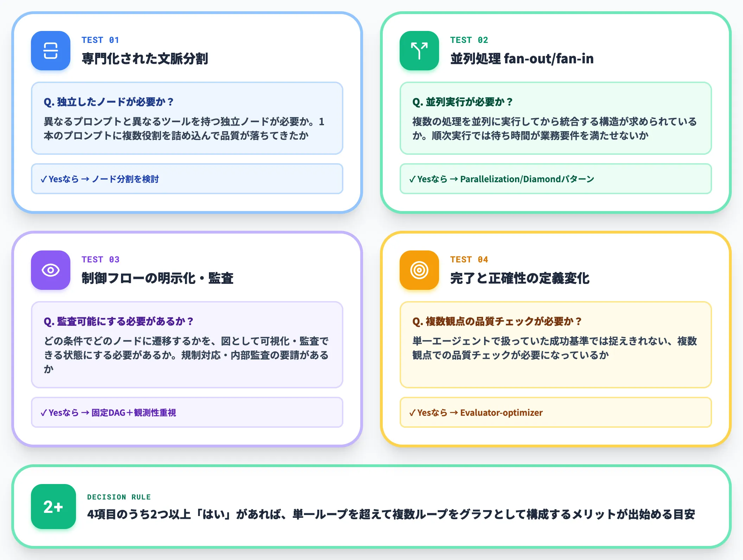Click the heading 完了と正確性の定義変化
Screen dimensions: 743x560
[x=520, y=278]
